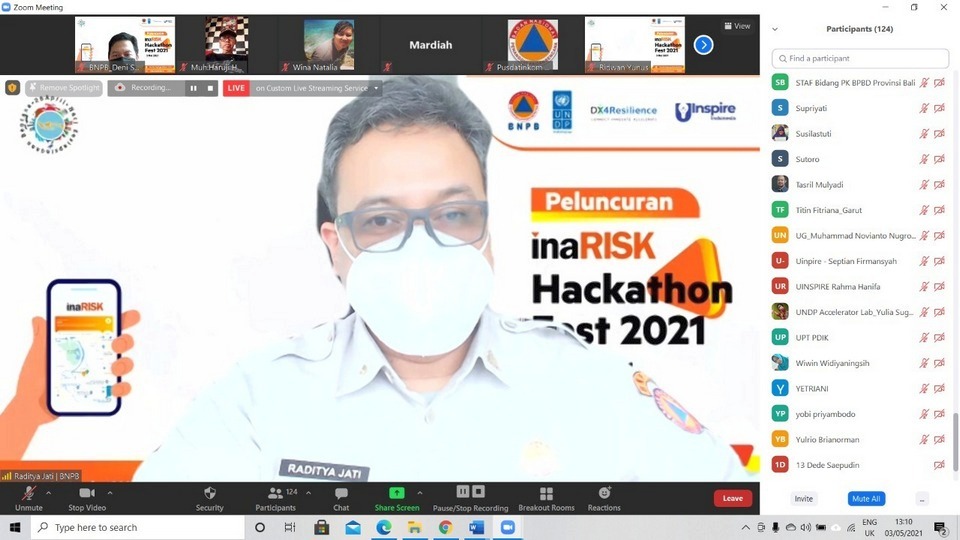
Task: Click the Stop Video camera icon
Action: click(87, 493)
